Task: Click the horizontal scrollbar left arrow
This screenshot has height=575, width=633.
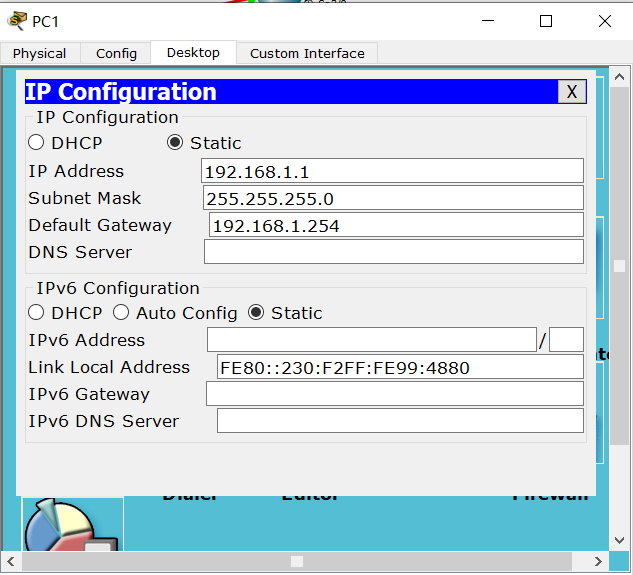Action: pyautogui.click(x=11, y=561)
